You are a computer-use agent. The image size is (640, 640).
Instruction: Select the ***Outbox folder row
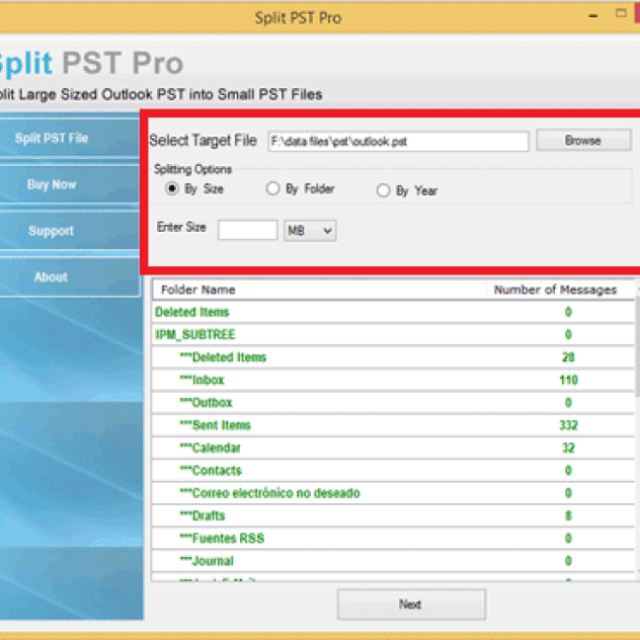(393, 403)
